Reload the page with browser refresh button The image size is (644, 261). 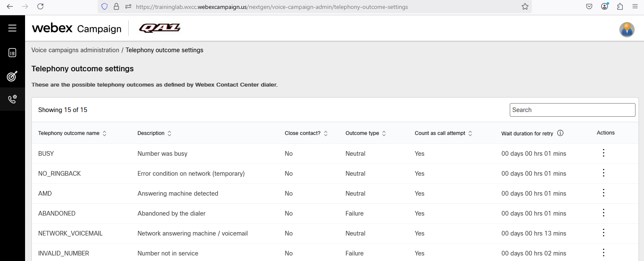pos(40,6)
